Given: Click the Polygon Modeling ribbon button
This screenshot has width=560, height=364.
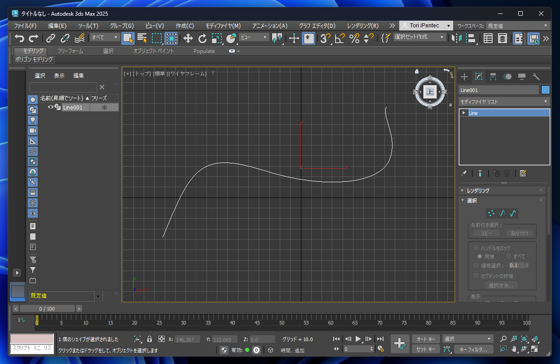Looking at the screenshot, I should click(x=34, y=59).
